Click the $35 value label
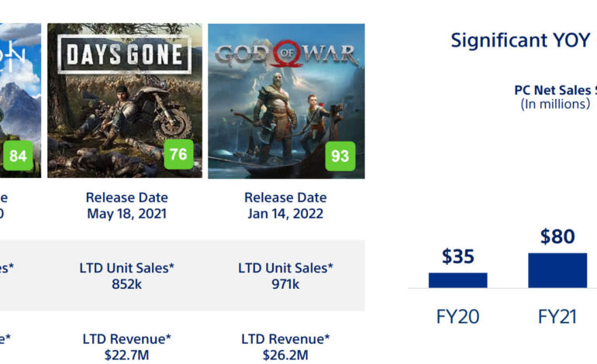This screenshot has height=364, width=597. coord(457,256)
